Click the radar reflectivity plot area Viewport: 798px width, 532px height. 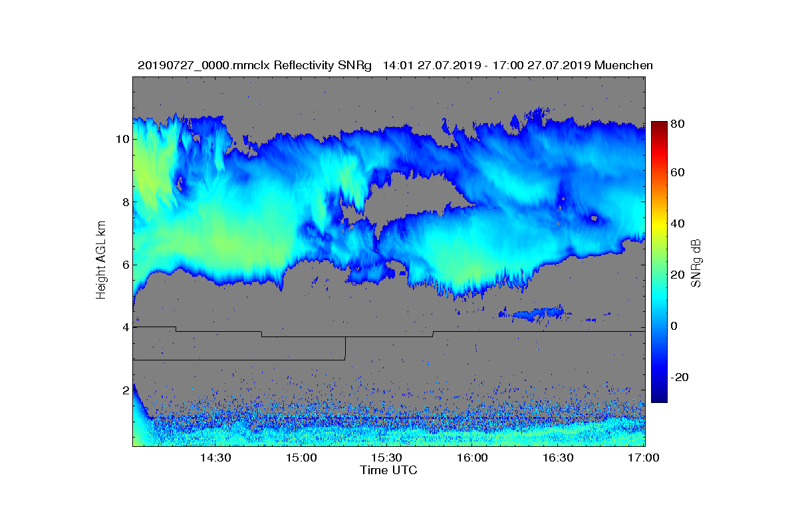(389, 261)
